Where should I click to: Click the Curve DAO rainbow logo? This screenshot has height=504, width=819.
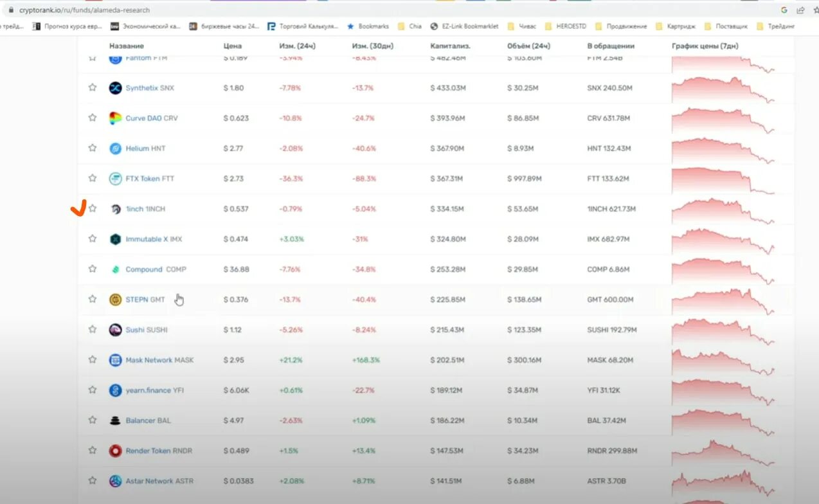pyautogui.click(x=115, y=118)
